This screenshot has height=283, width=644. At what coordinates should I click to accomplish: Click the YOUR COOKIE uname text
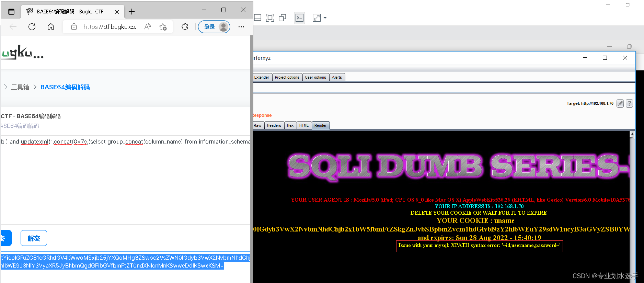point(479,220)
